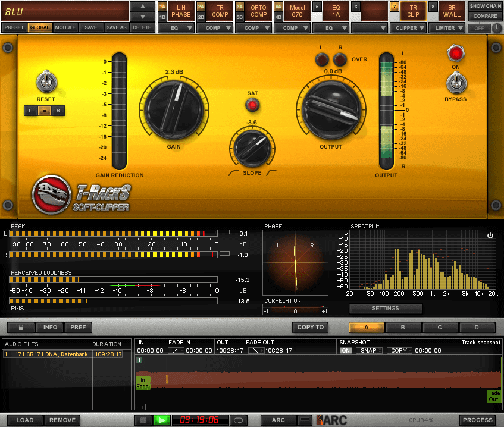
Task: Click the TR CLIP module in slot 7
Action: [413, 11]
